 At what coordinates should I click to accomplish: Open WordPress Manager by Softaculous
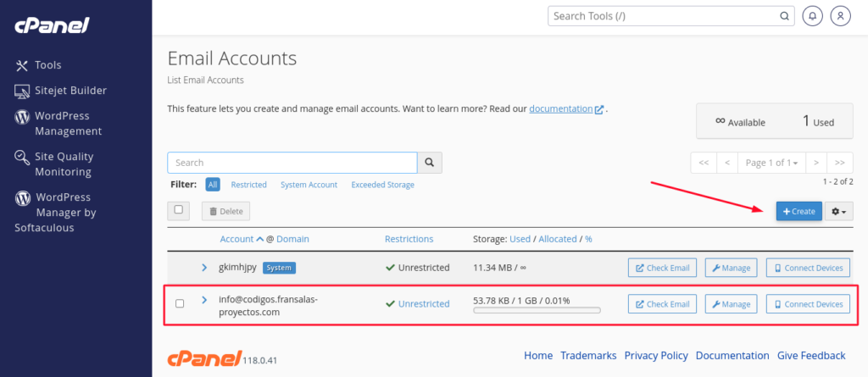pos(55,213)
